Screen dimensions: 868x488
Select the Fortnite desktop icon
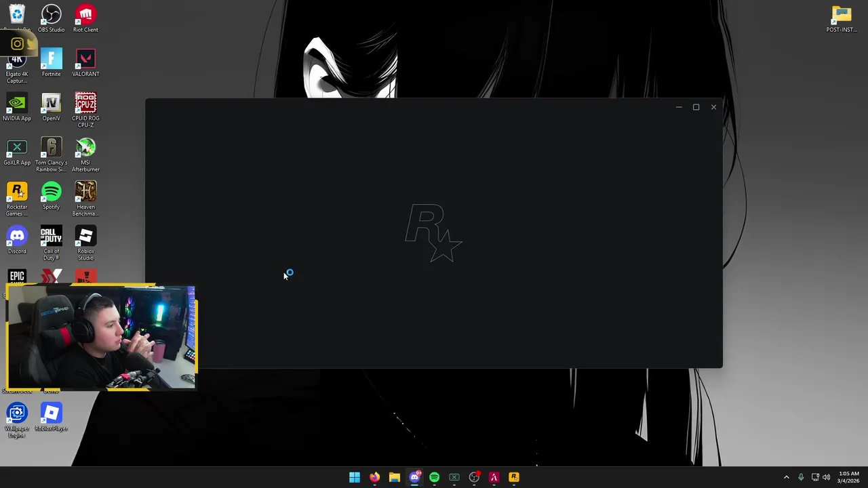tap(51, 62)
